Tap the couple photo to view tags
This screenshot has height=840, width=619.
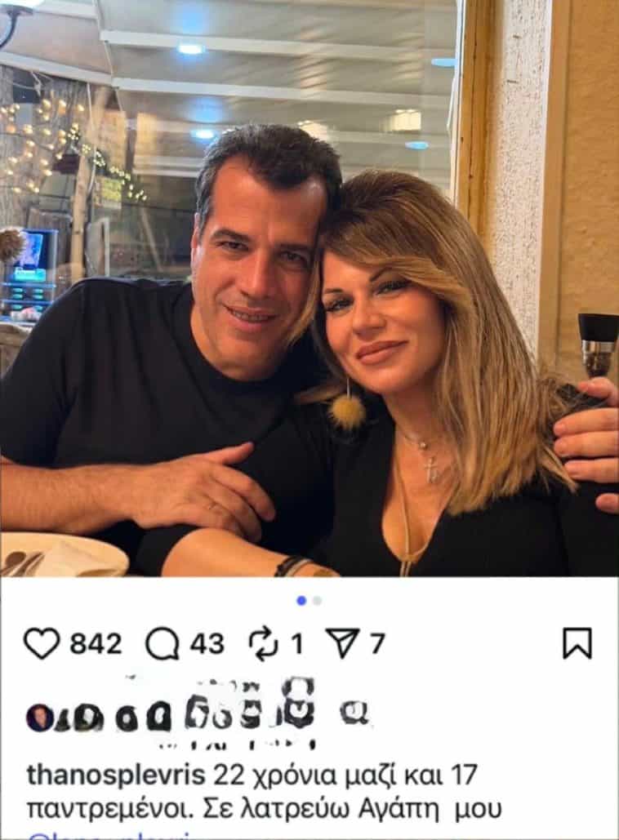(x=309, y=288)
